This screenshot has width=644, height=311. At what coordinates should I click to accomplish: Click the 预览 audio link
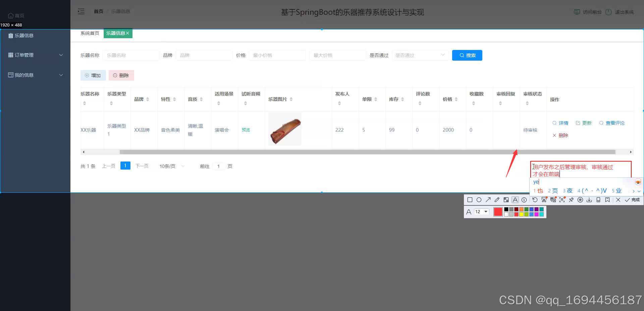point(246,130)
